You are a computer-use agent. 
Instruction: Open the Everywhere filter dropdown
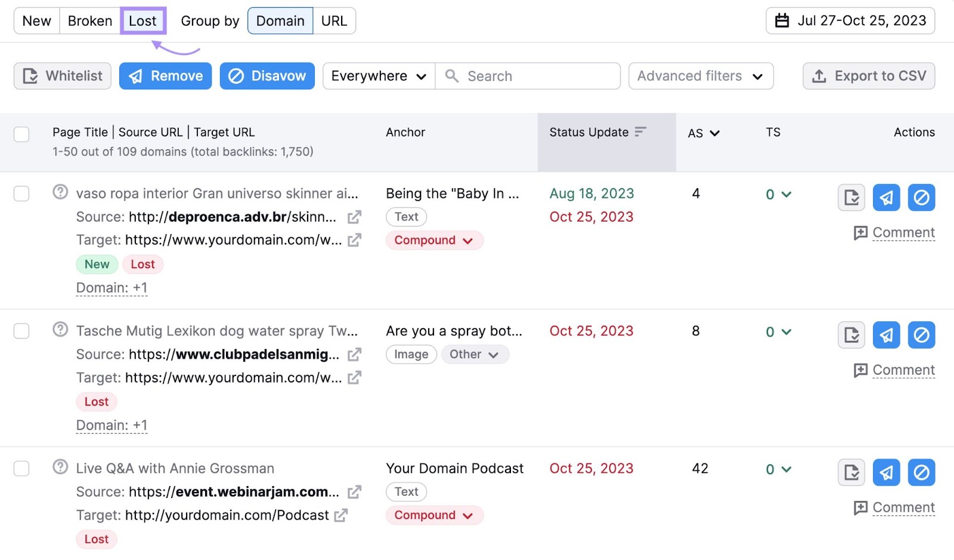tap(377, 76)
